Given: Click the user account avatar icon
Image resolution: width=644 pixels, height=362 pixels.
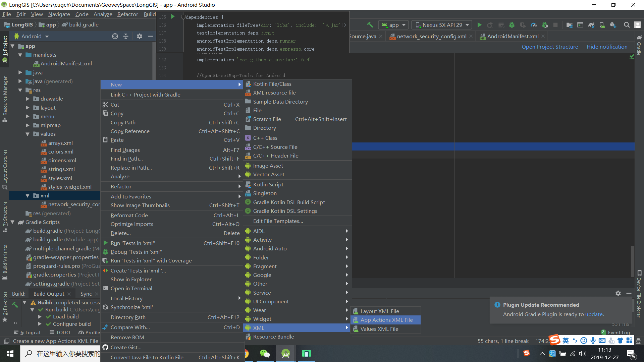Looking at the screenshot, I should click(x=638, y=25).
